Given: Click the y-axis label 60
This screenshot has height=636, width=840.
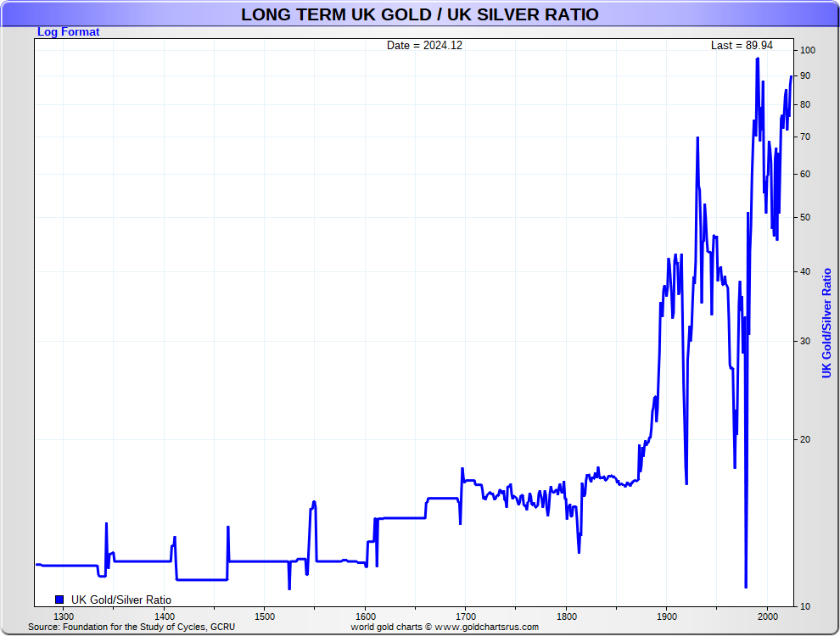Looking at the screenshot, I should (805, 175).
